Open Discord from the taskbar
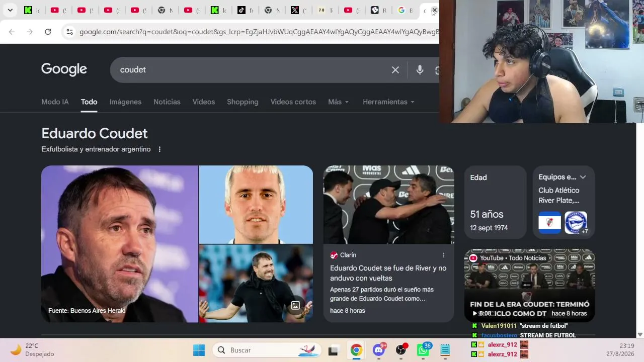The width and height of the screenshot is (644, 362). point(378,350)
